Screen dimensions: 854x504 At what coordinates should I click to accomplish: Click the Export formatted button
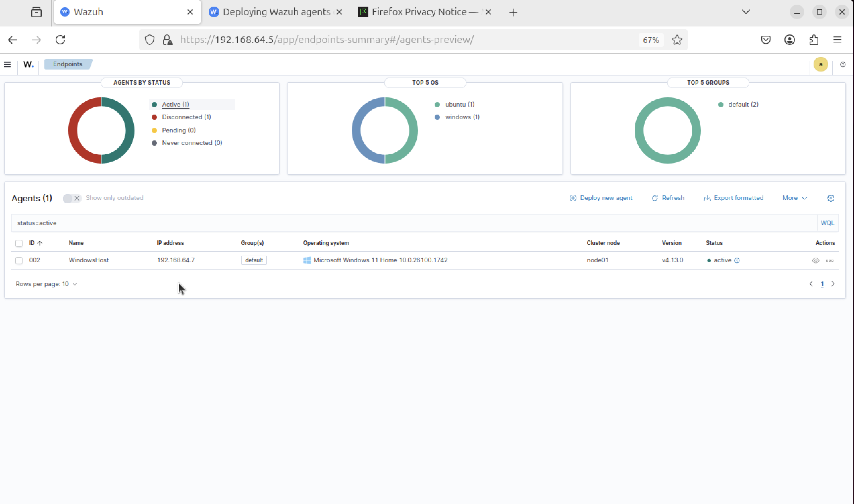pyautogui.click(x=733, y=198)
